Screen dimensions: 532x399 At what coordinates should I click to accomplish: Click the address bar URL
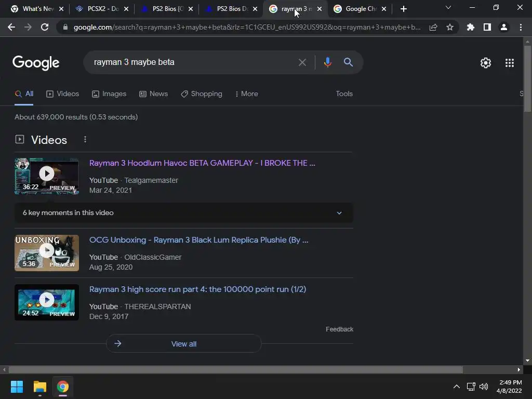[247, 27]
